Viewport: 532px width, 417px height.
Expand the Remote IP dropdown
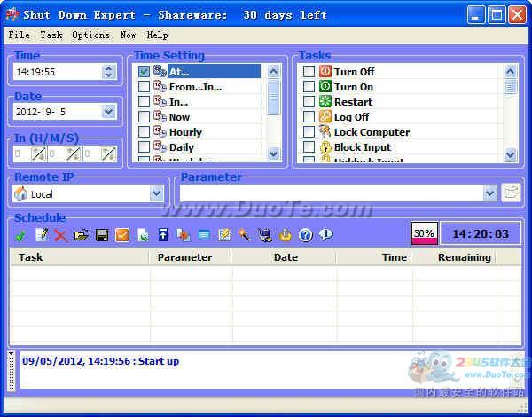(156, 193)
